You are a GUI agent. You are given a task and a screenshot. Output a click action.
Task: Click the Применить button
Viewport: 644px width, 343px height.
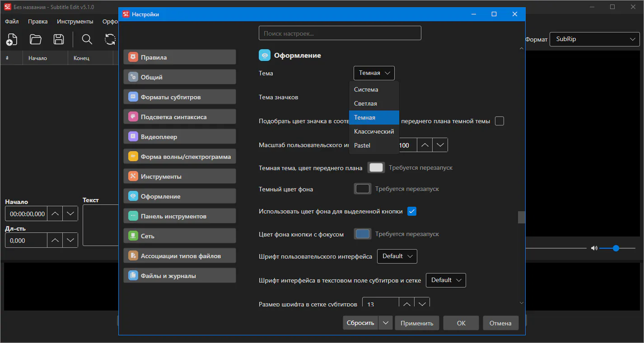tap(417, 323)
